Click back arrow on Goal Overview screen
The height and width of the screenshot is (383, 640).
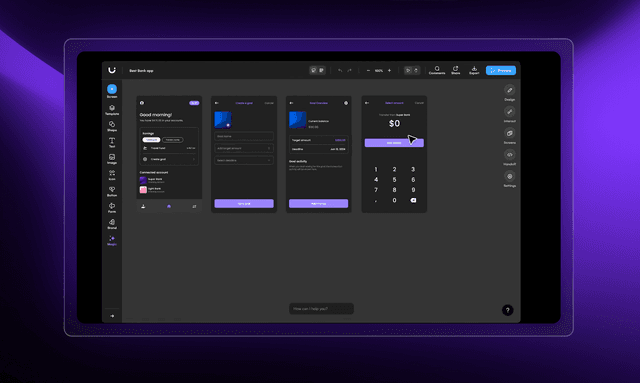click(x=291, y=103)
